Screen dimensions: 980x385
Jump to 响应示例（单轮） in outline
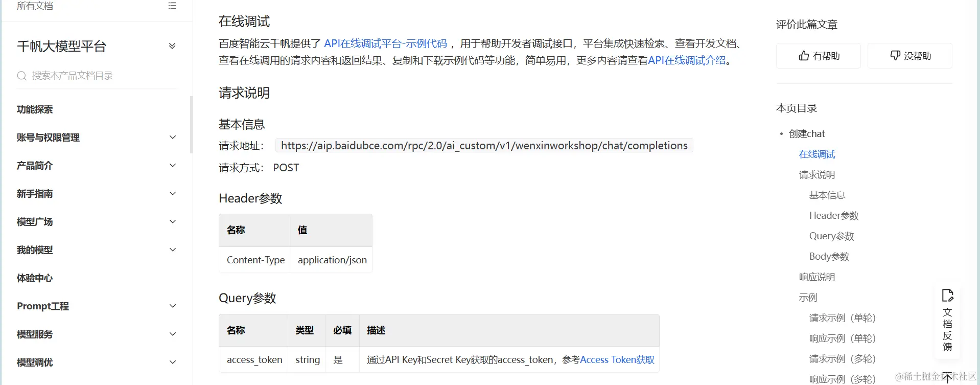tap(843, 338)
